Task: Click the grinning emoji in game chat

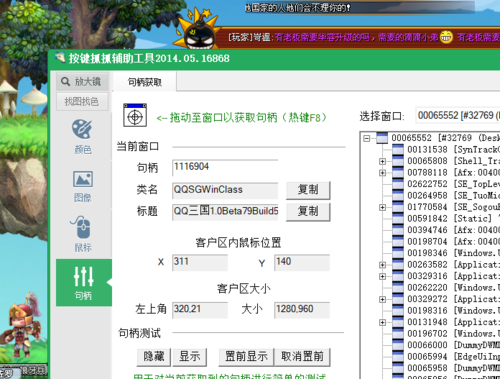Action: [446, 37]
